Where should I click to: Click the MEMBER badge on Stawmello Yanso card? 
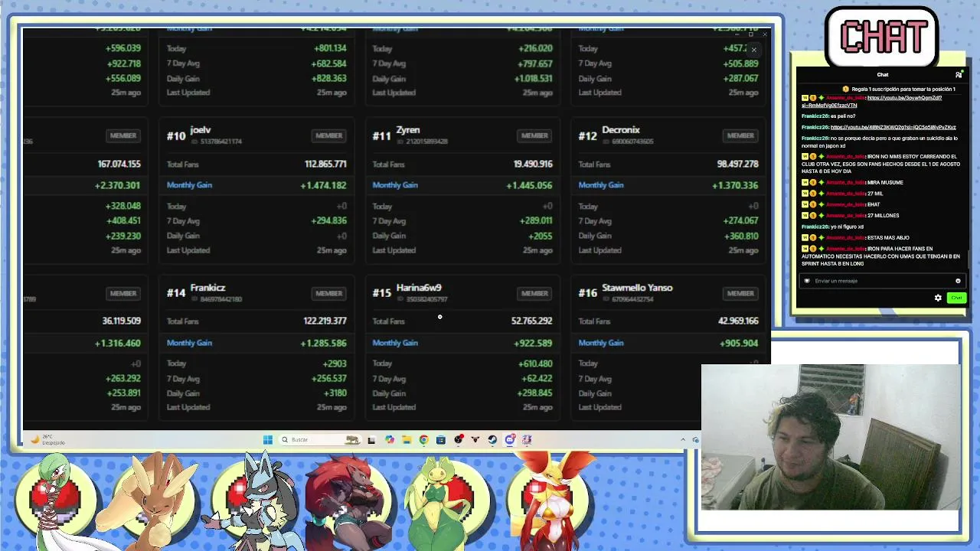(x=740, y=293)
